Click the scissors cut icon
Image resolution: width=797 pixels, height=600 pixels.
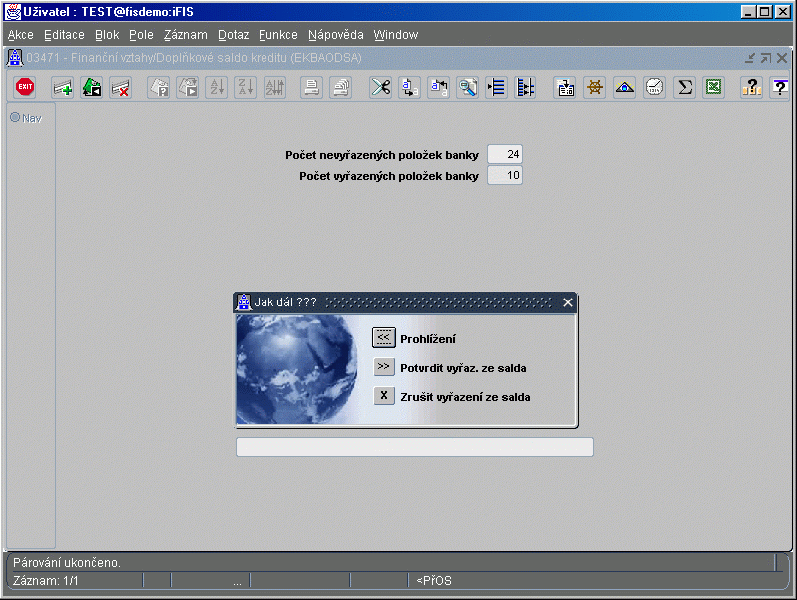pos(381,87)
